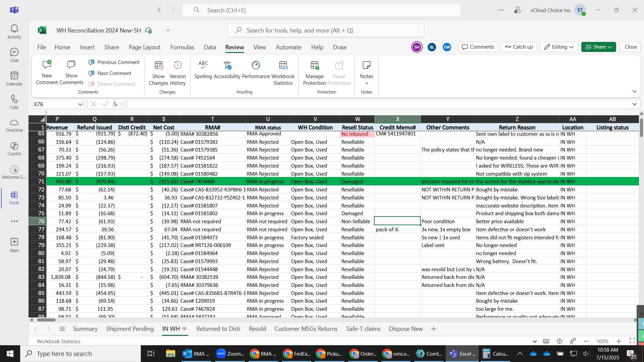This screenshot has width=644, height=362.
Task: Show hidden system tray icons
Action: pos(520,354)
